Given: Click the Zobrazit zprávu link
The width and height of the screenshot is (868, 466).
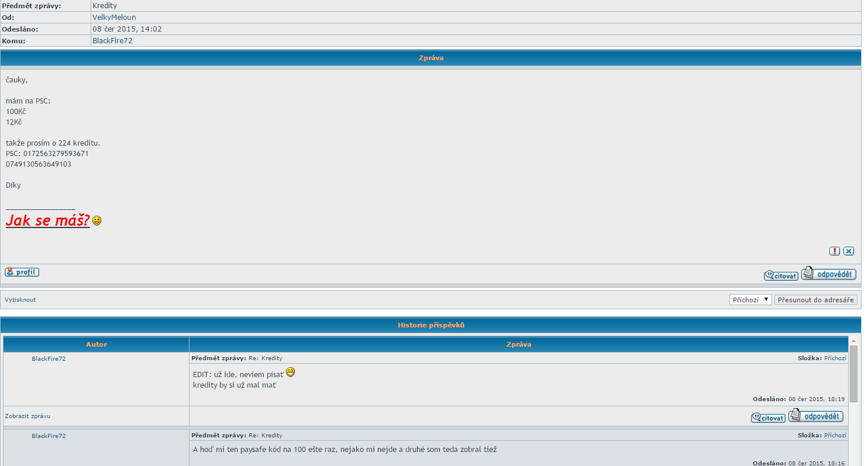Looking at the screenshot, I should click(27, 416).
